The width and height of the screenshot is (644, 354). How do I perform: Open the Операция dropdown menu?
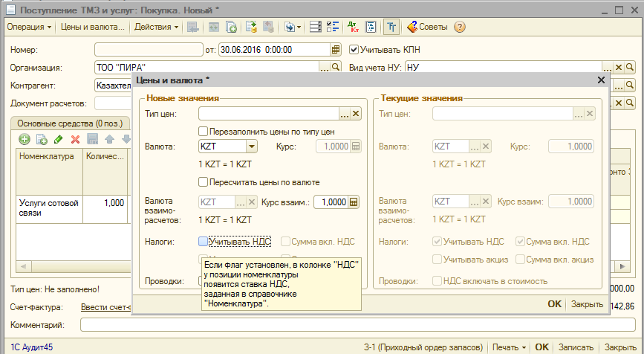pyautogui.click(x=29, y=27)
